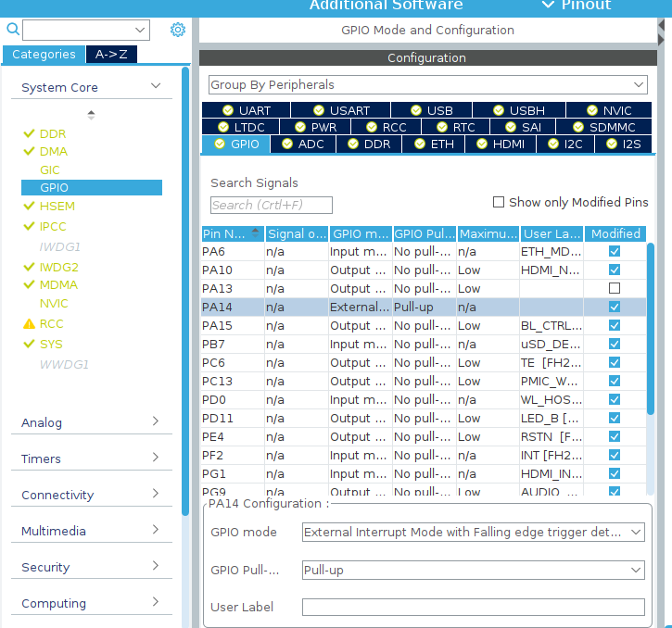Click the Search Signals input field
Image resolution: width=672 pixels, height=628 pixels.
(272, 206)
